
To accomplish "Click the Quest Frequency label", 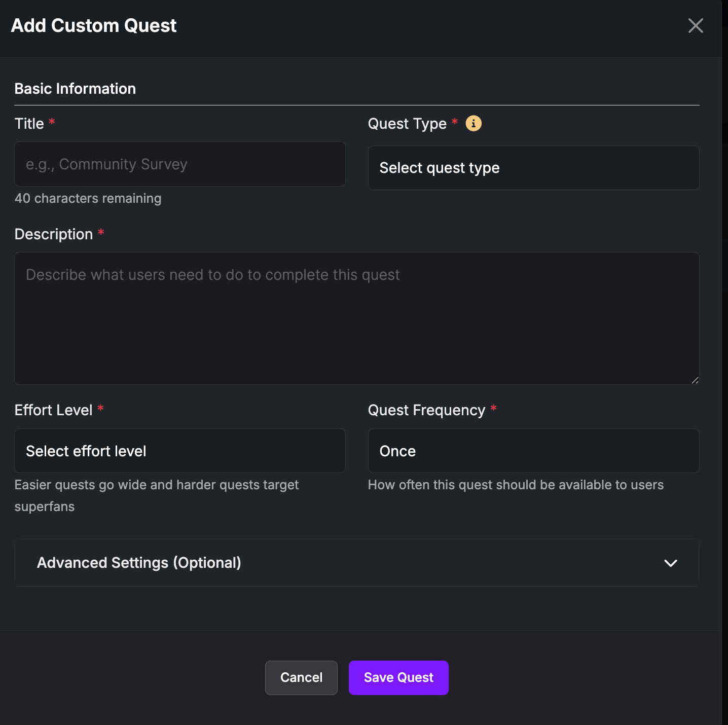I will tap(426, 410).
